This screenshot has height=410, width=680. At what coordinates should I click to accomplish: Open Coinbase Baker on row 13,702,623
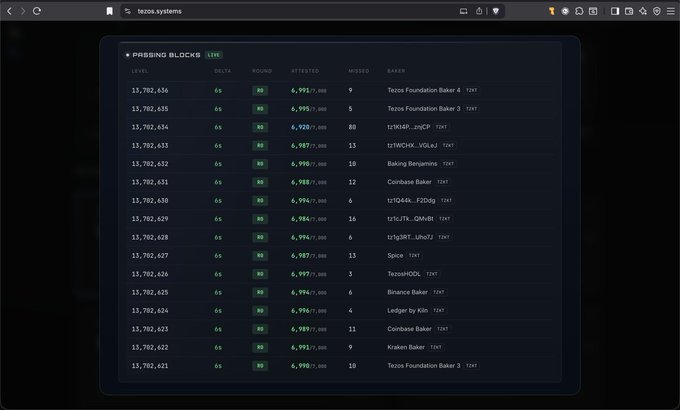pyautogui.click(x=409, y=329)
